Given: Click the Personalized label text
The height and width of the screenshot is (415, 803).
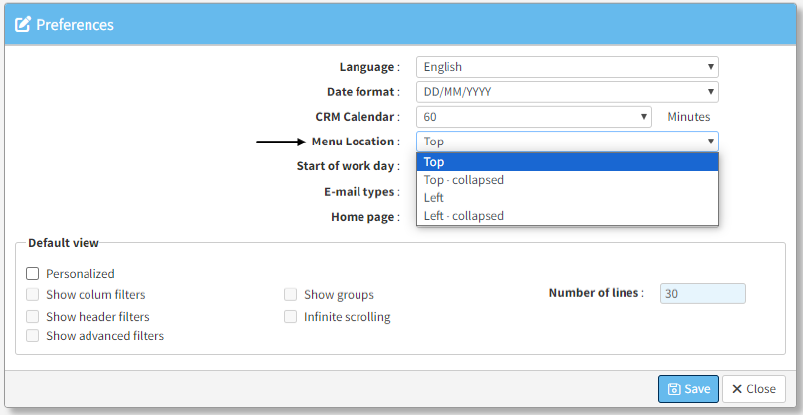Looking at the screenshot, I should click(x=80, y=274).
